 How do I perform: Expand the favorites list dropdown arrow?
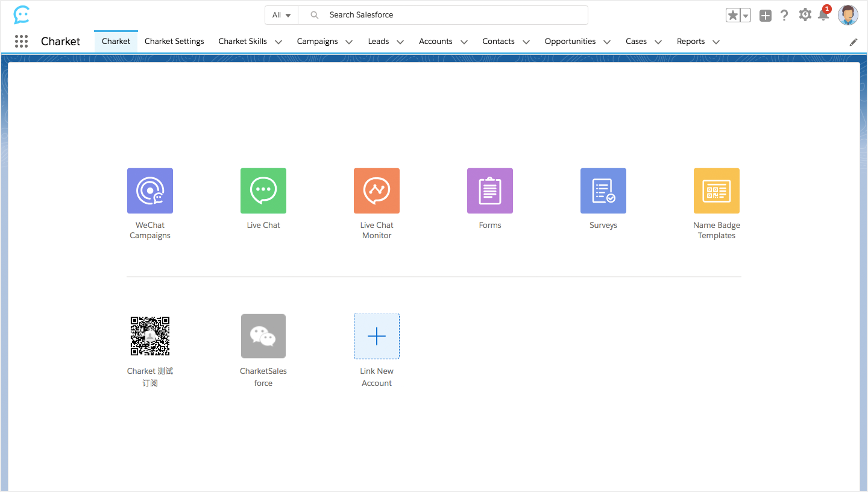(746, 16)
